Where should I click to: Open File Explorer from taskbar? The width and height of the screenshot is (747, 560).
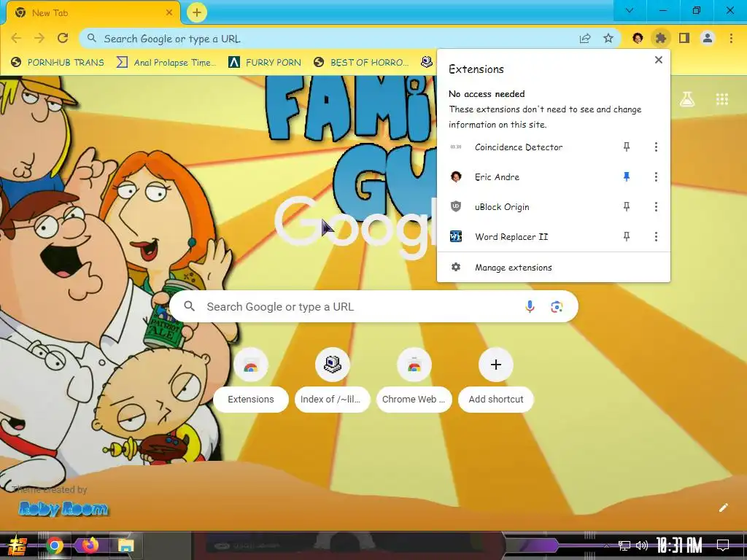tap(125, 545)
